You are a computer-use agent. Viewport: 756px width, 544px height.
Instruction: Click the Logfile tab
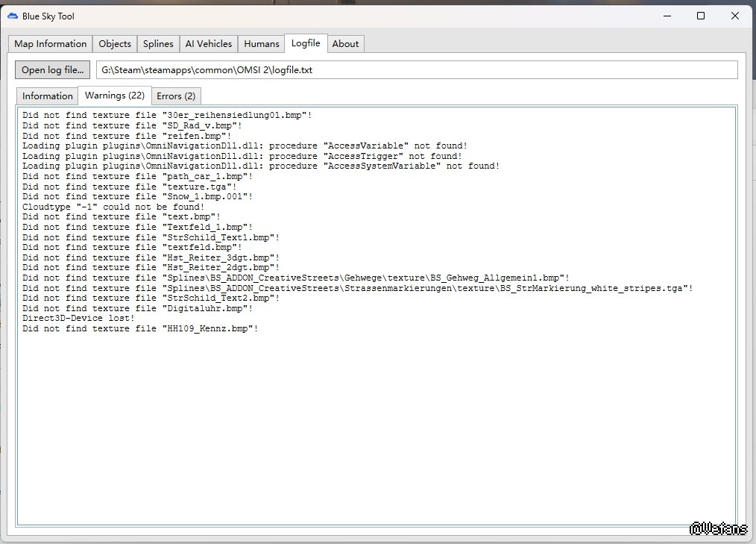[306, 43]
